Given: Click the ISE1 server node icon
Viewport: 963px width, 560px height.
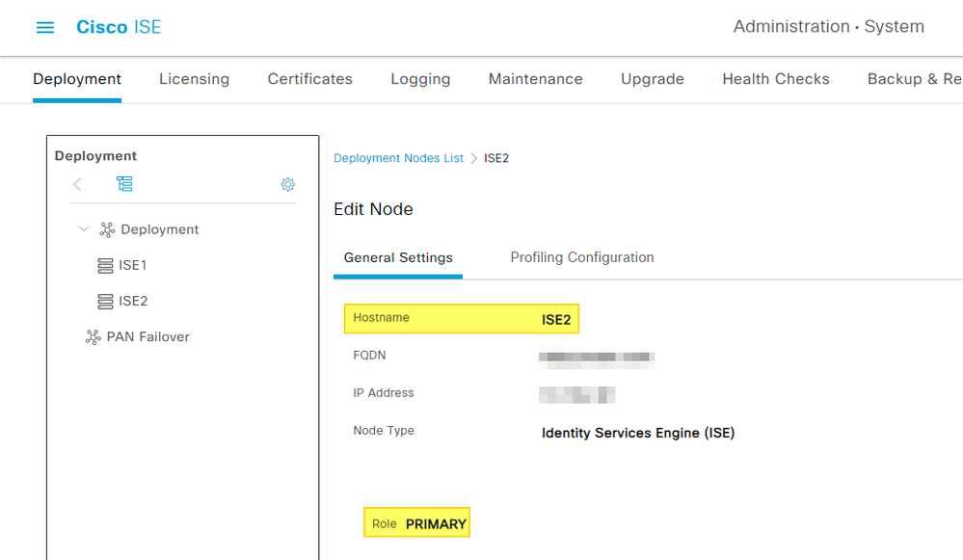Looking at the screenshot, I should click(x=105, y=265).
